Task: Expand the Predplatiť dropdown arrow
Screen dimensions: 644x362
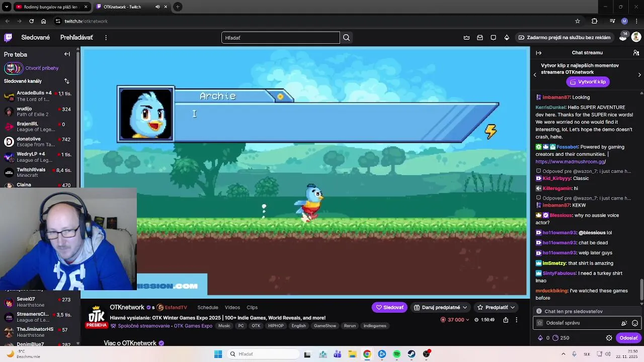Action: point(512,307)
